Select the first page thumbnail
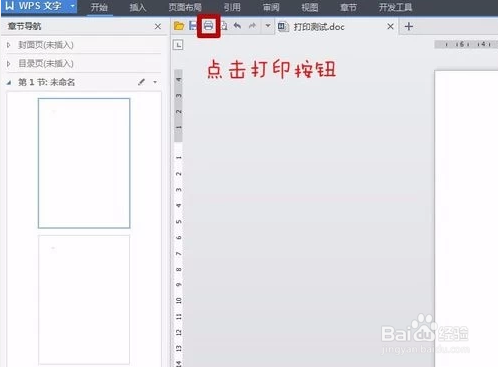The image size is (498, 367). (x=84, y=163)
